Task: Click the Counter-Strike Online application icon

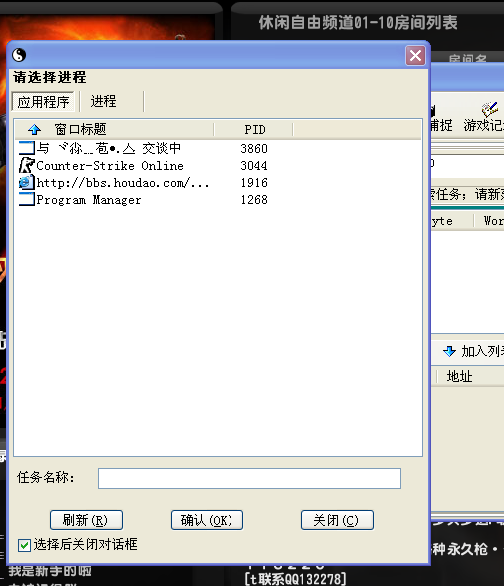Action: point(27,166)
